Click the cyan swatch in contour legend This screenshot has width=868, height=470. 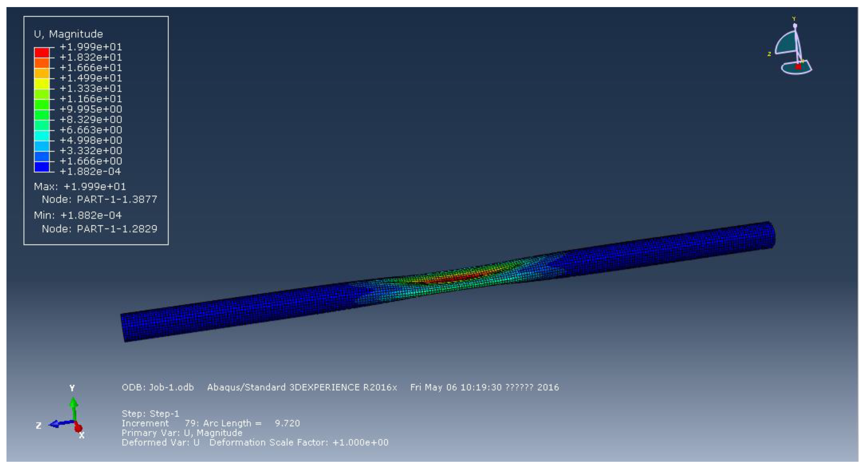[x=42, y=136]
